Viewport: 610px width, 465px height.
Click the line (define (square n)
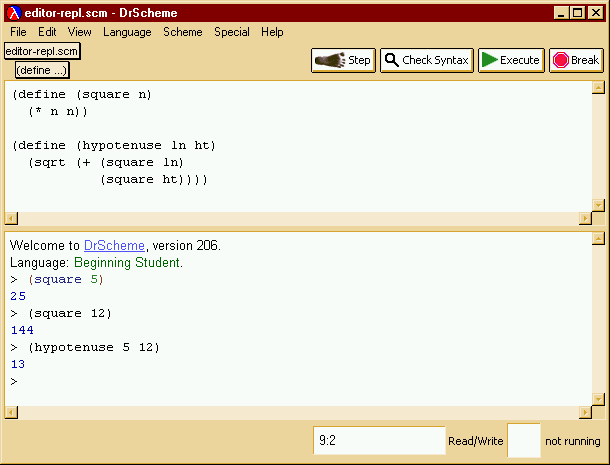point(82,95)
